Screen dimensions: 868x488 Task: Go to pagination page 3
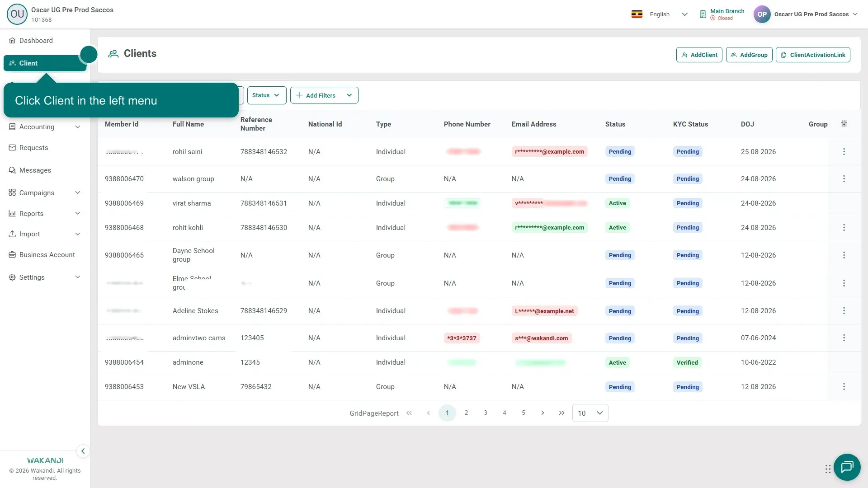pos(486,413)
